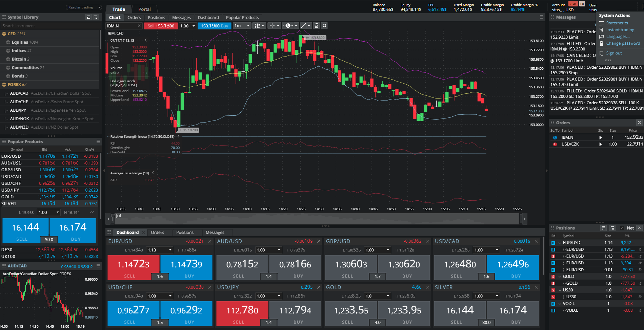This screenshot has width=644, height=330.
Task: Open the Popular Products tab above chart
Action: click(242, 18)
